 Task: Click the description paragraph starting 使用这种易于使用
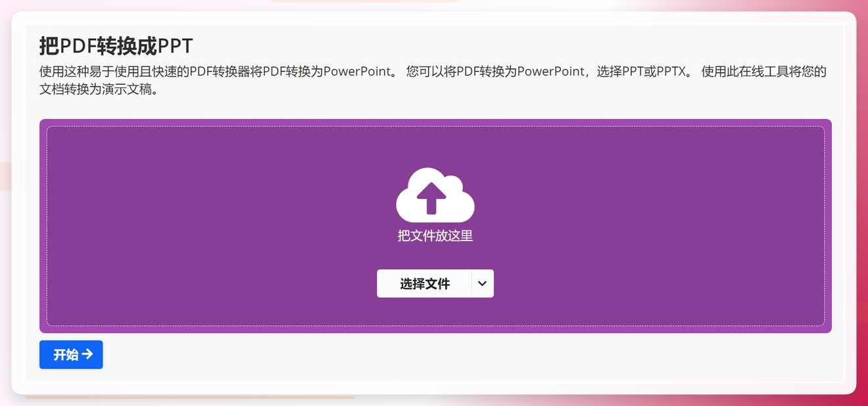(x=433, y=80)
